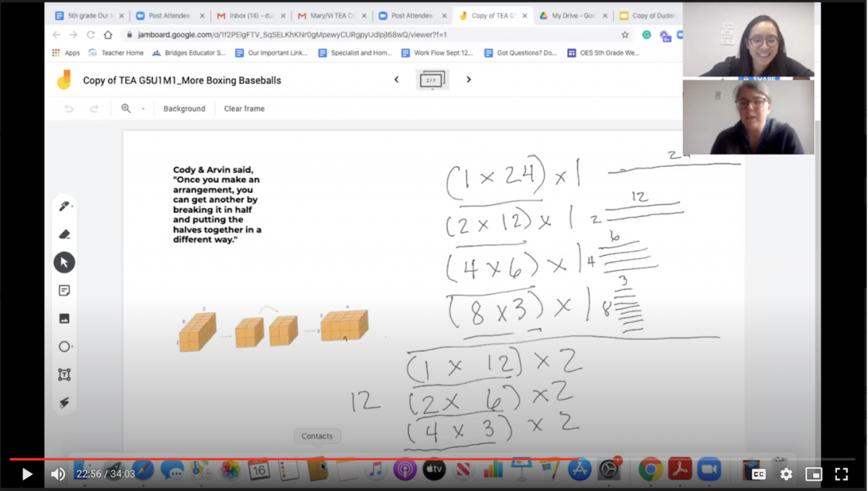Click the Undo arrow in Jamboard
868x491 pixels.
tap(69, 108)
